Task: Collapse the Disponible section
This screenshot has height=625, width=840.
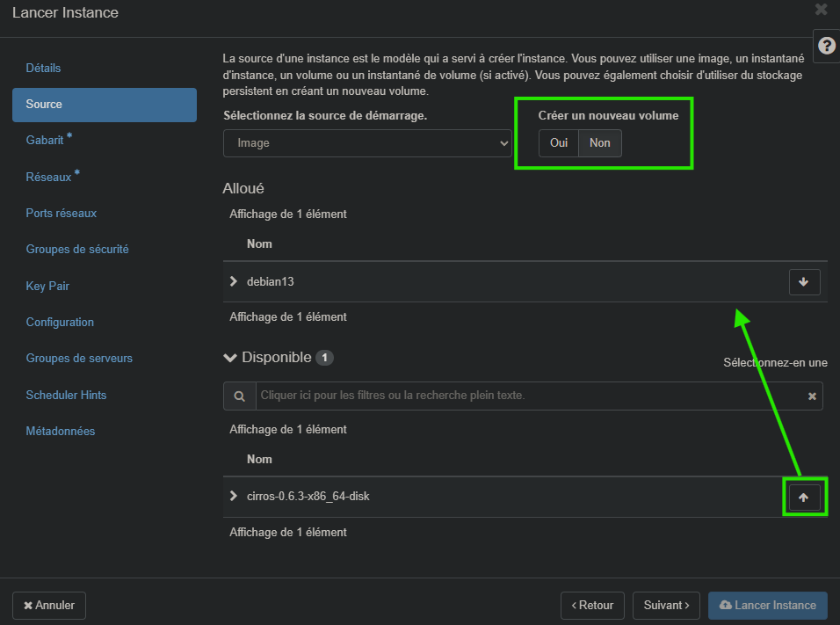Action: tap(231, 358)
